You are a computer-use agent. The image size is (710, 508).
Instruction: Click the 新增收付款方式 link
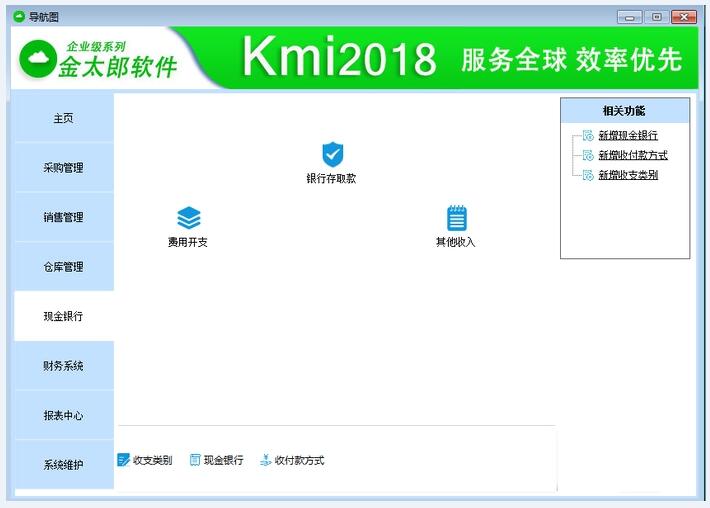tap(633, 155)
